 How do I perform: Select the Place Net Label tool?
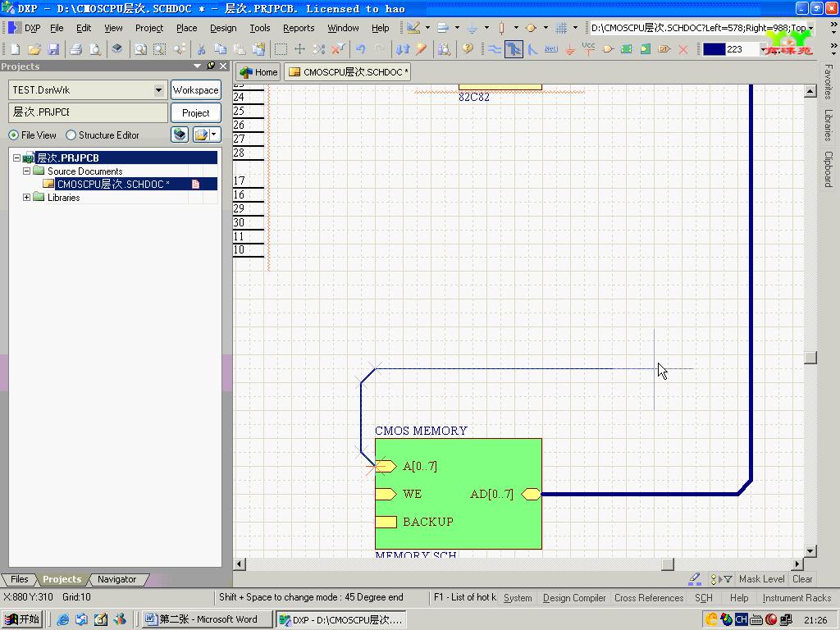click(550, 49)
